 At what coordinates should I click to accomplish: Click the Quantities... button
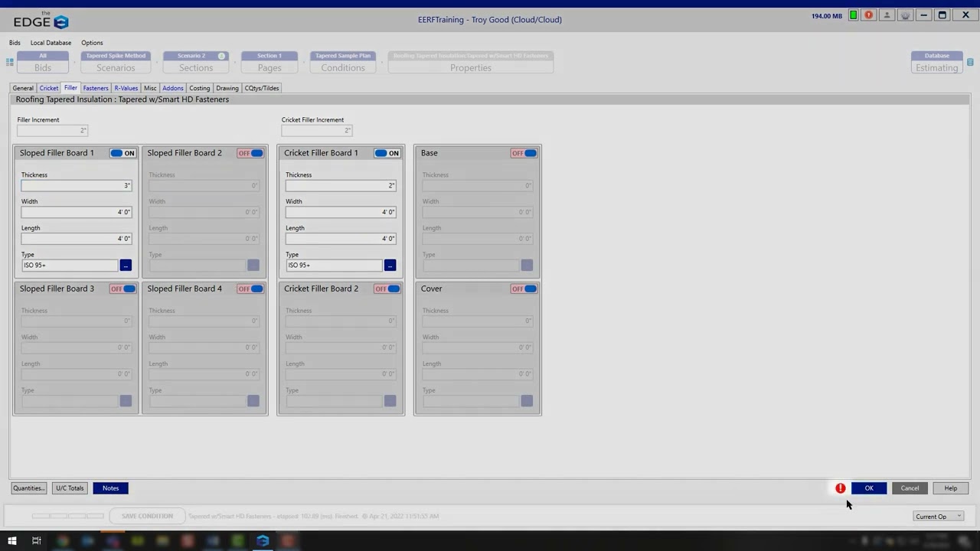coord(28,488)
